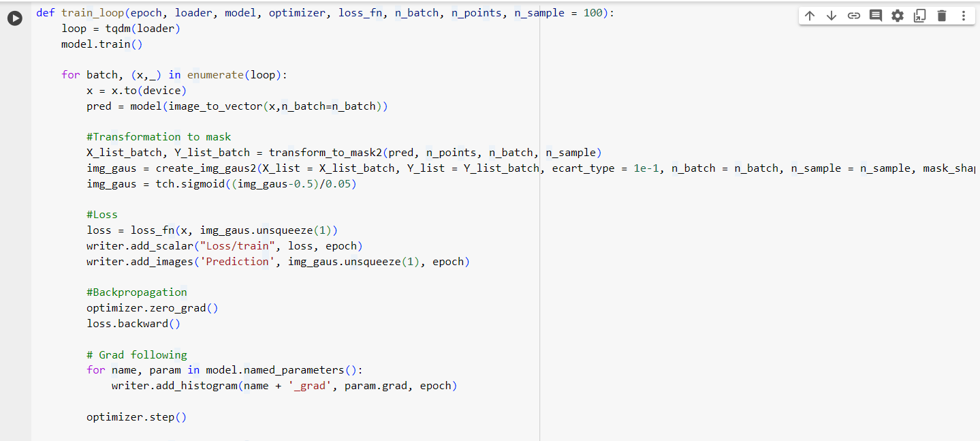Delete the cell with the trash icon
This screenshot has width=980, height=441.
coord(942,16)
